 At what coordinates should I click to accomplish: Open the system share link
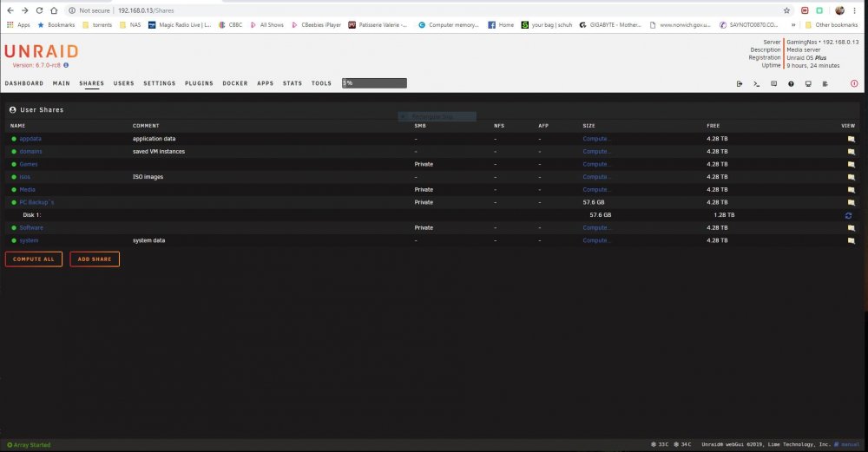coord(29,240)
